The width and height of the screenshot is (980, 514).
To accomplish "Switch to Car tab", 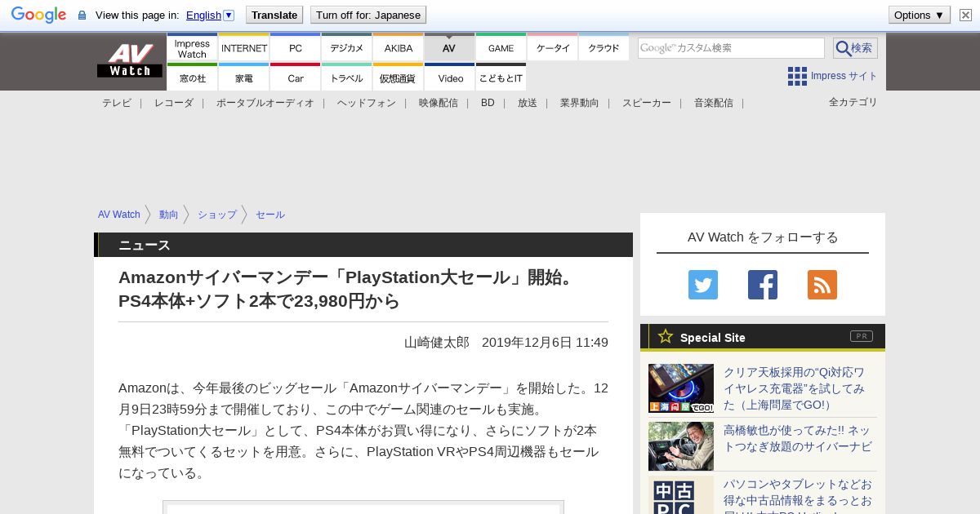I will coord(296,78).
